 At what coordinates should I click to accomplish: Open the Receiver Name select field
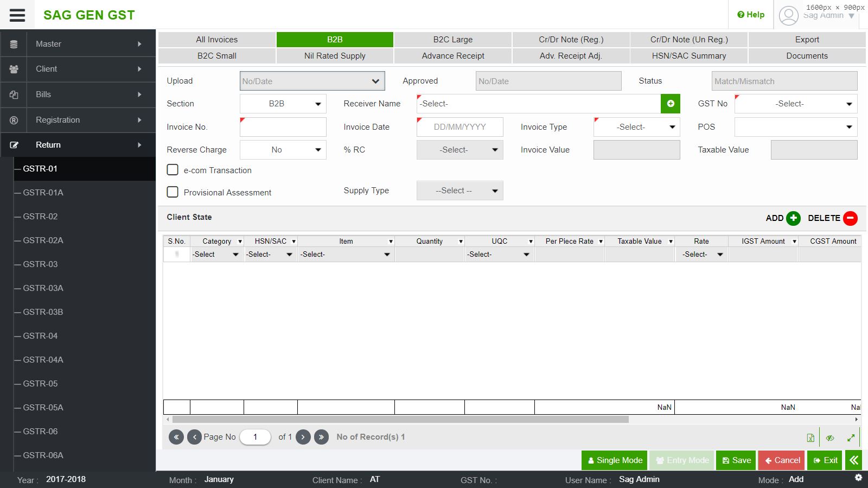coord(539,104)
